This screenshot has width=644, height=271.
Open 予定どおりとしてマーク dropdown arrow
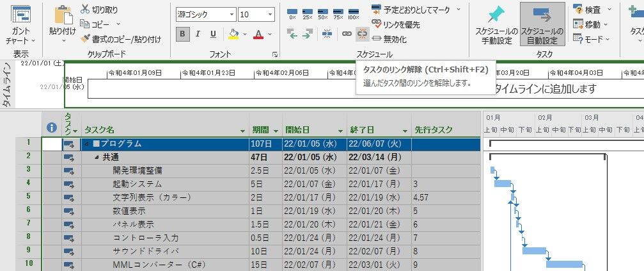(459, 9)
